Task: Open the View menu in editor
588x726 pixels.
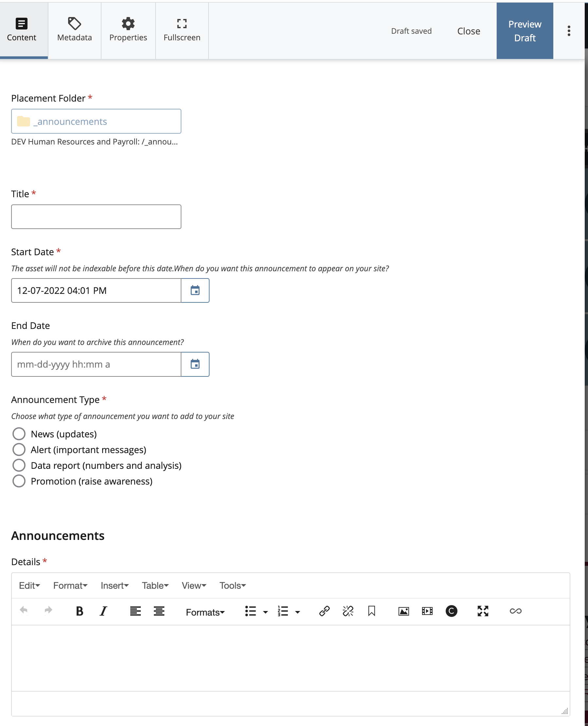Action: 194,585
